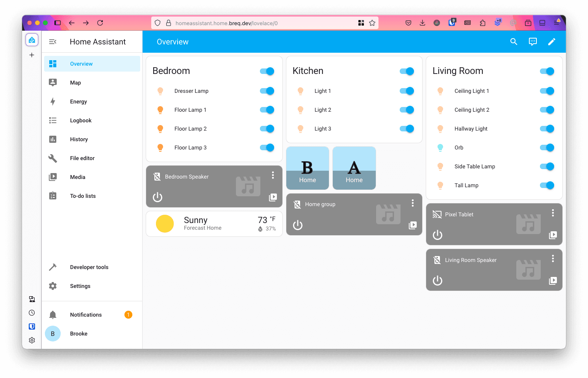Disable the Tall Lamp switch
The width and height of the screenshot is (588, 378).
point(547,185)
